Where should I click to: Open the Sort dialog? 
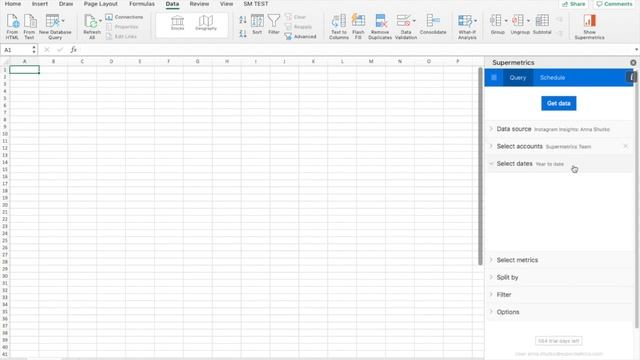pyautogui.click(x=257, y=24)
